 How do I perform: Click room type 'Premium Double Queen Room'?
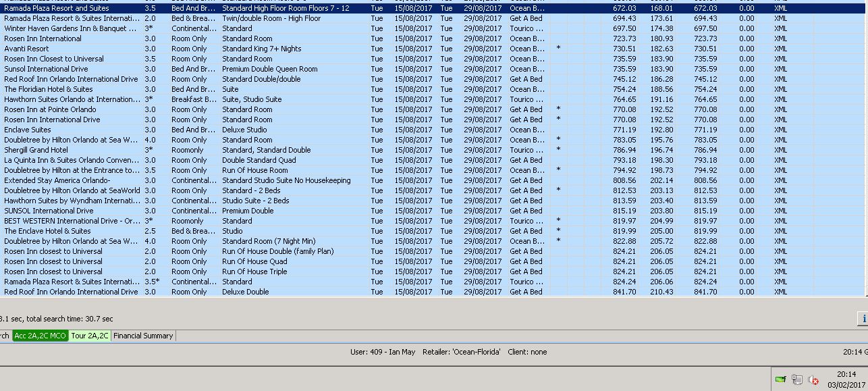pos(270,69)
